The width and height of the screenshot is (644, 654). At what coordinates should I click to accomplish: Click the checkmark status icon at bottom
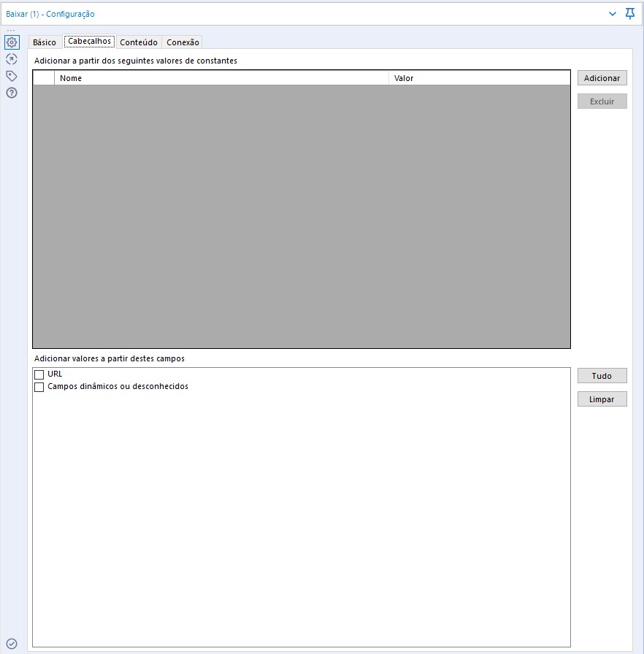(x=12, y=644)
